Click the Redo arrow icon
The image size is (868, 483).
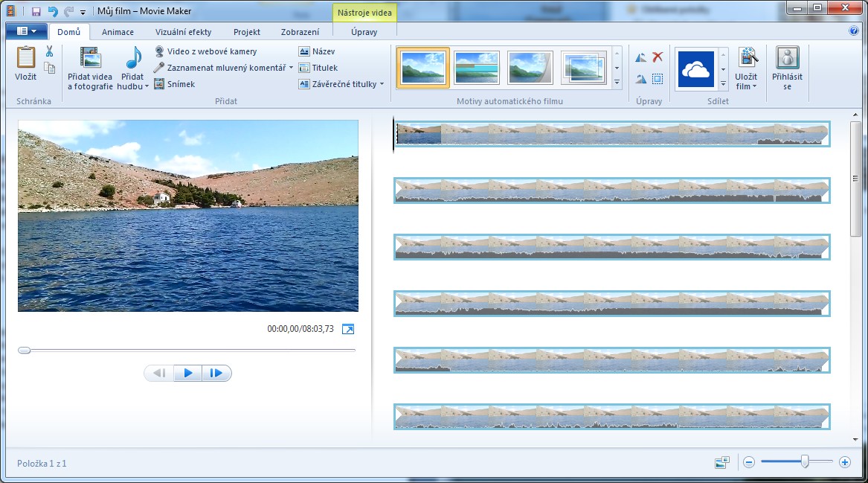(68, 11)
